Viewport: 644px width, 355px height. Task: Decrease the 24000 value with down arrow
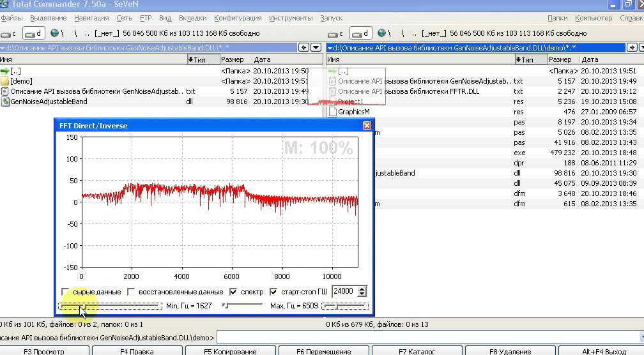coord(362,294)
